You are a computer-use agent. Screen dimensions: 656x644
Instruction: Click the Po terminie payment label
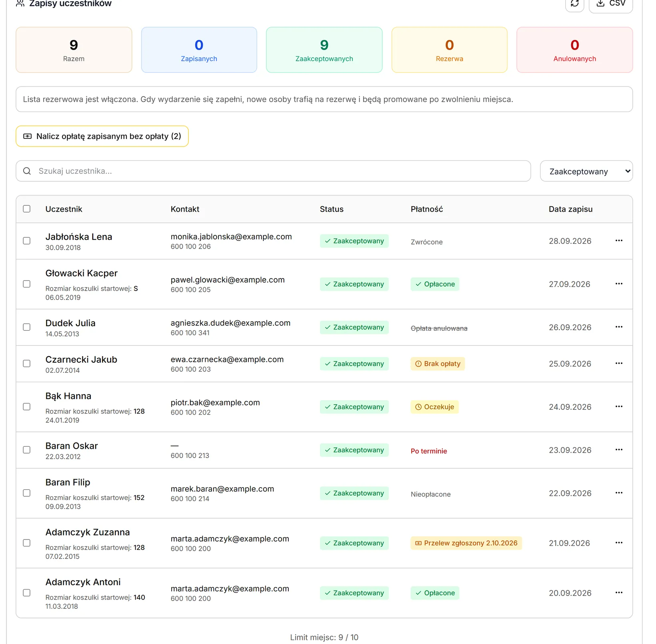(x=429, y=451)
